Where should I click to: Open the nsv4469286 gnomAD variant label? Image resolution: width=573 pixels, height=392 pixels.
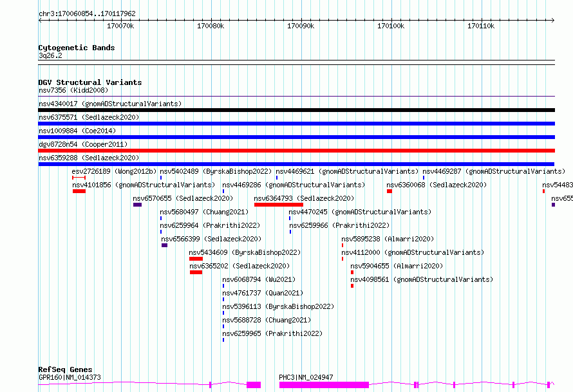294,185
